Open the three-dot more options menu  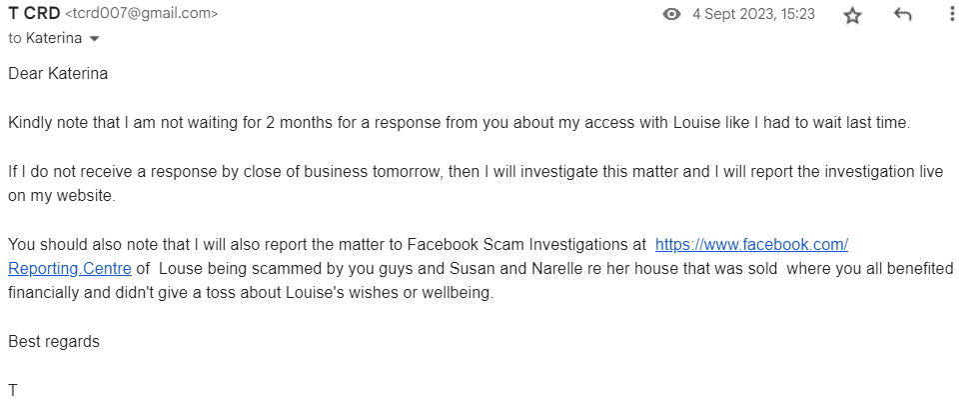click(x=952, y=14)
